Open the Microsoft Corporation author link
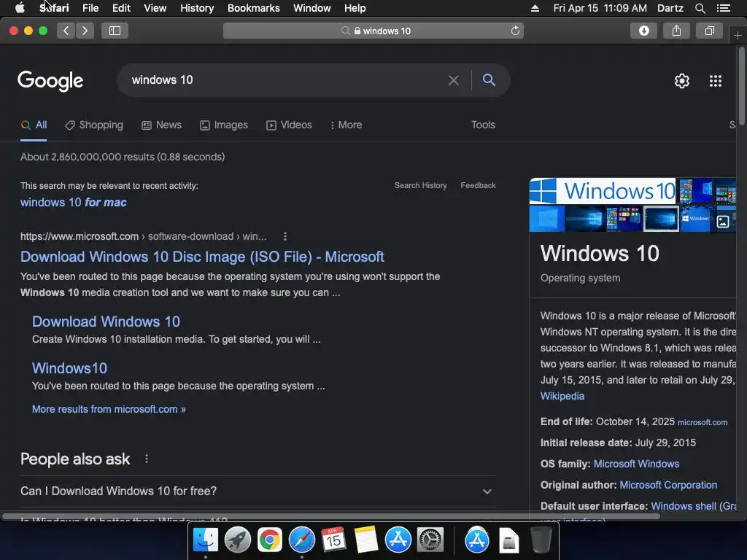Screen dimensions: 747x560 tap(668, 485)
